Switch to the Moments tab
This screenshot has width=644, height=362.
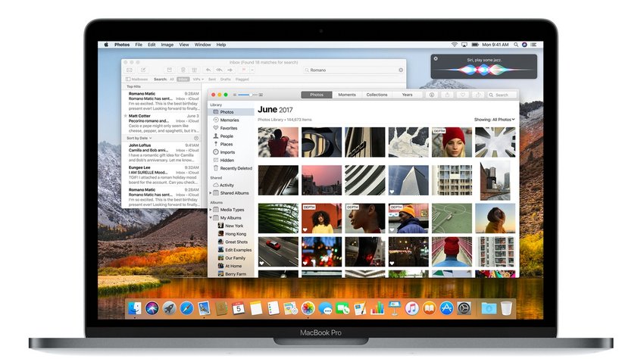coord(347,95)
